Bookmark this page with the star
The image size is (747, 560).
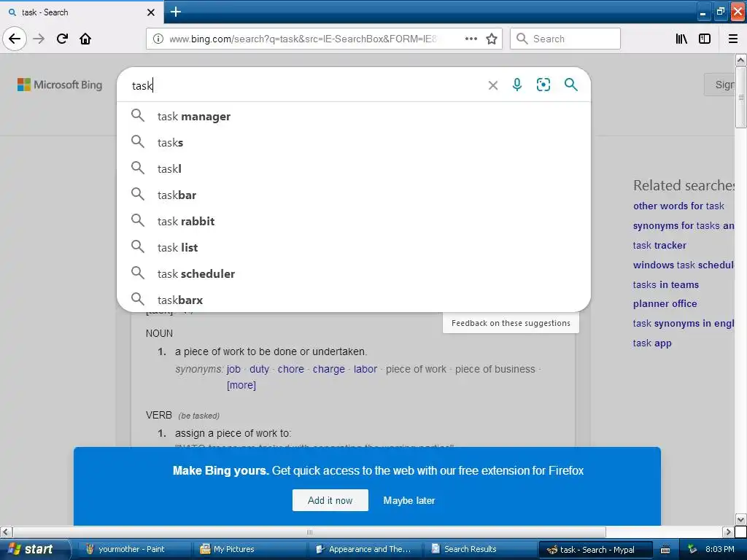coord(492,39)
